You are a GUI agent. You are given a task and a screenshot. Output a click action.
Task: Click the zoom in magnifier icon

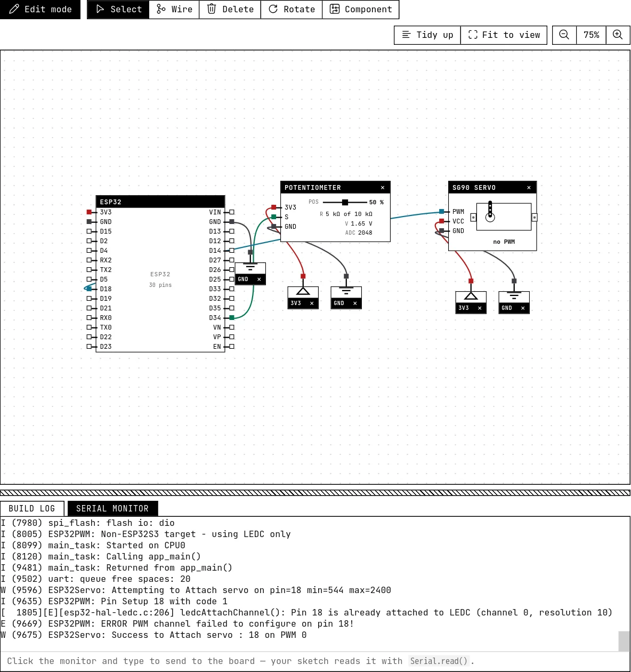point(618,35)
